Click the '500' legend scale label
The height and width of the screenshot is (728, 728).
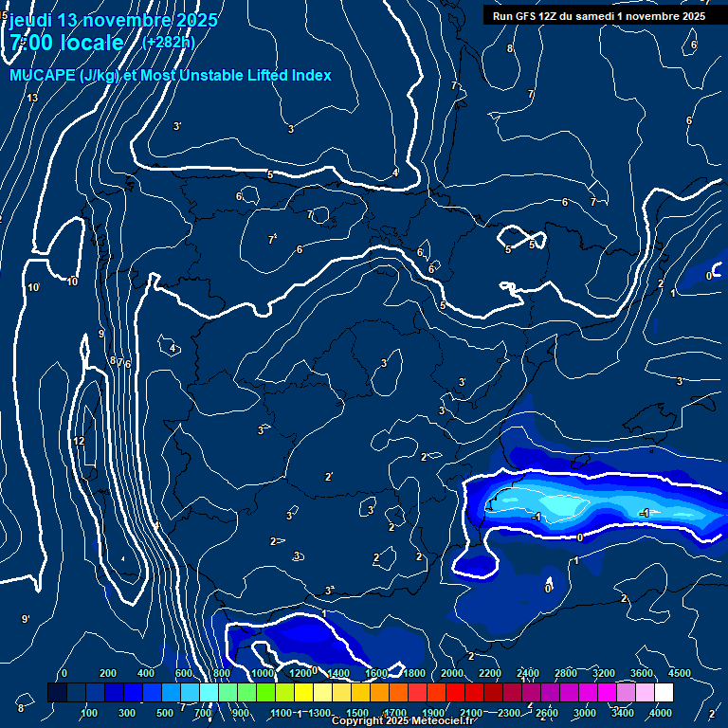point(165,713)
